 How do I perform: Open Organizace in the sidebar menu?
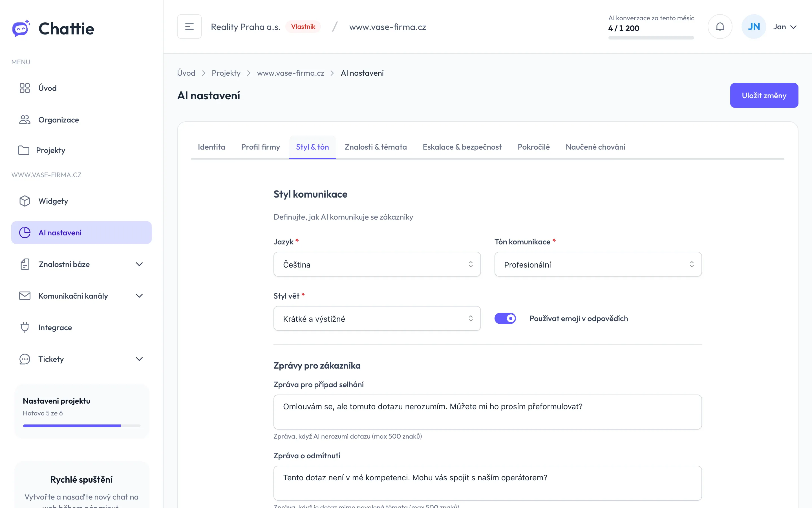pyautogui.click(x=81, y=120)
